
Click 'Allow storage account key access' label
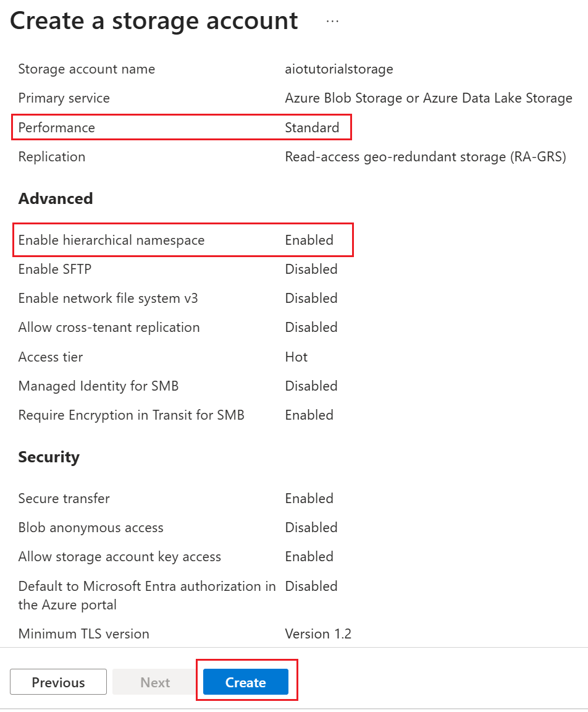point(120,557)
